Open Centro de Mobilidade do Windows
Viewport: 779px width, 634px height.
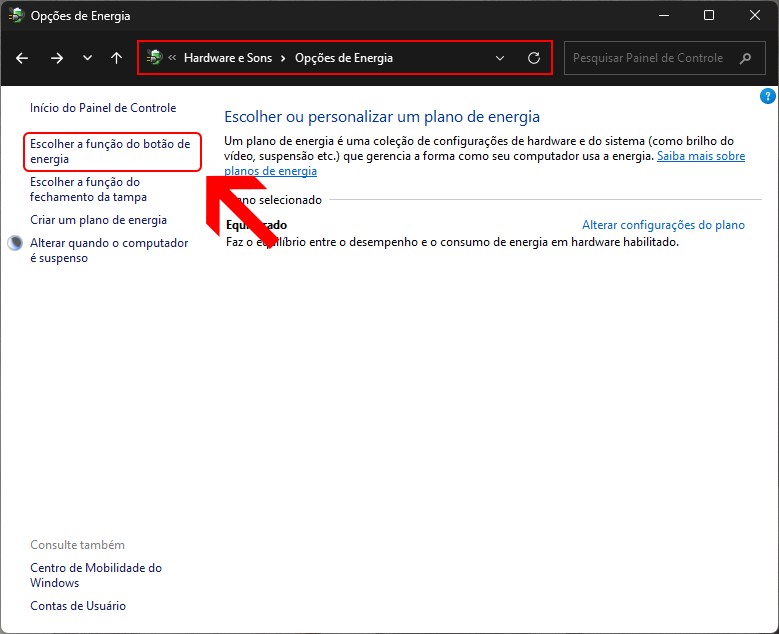(x=95, y=575)
